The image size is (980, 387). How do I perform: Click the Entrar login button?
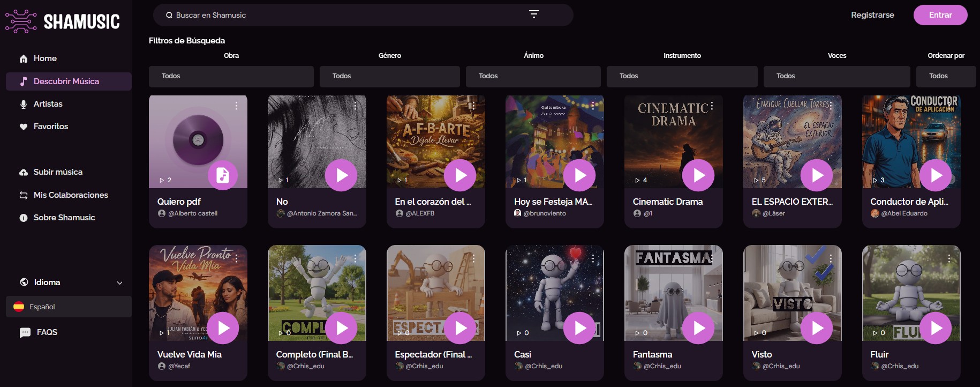pyautogui.click(x=940, y=15)
